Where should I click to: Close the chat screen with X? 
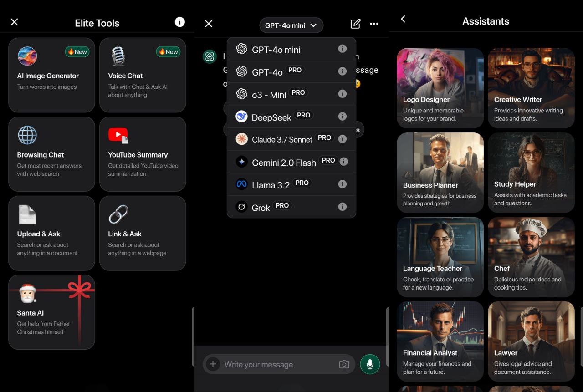click(209, 24)
